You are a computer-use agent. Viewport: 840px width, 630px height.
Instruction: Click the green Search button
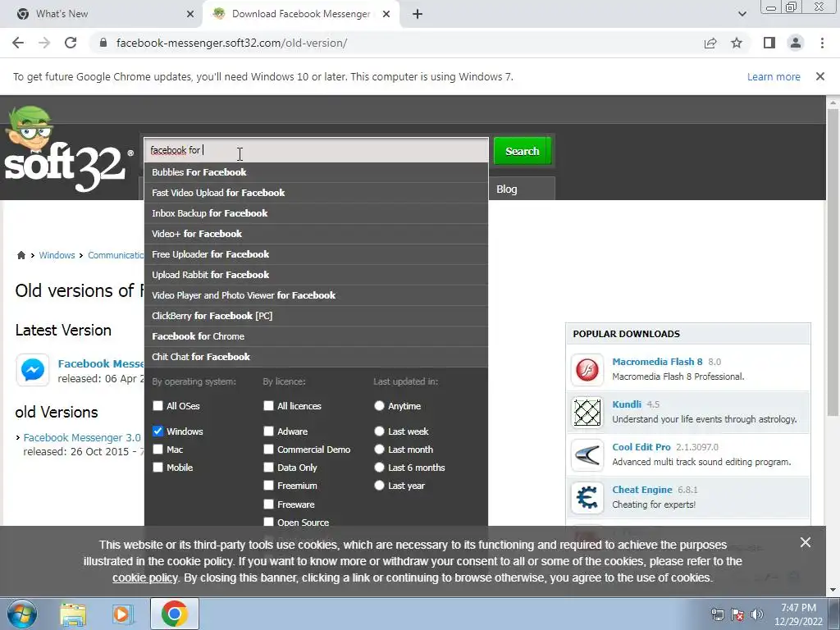click(x=523, y=151)
